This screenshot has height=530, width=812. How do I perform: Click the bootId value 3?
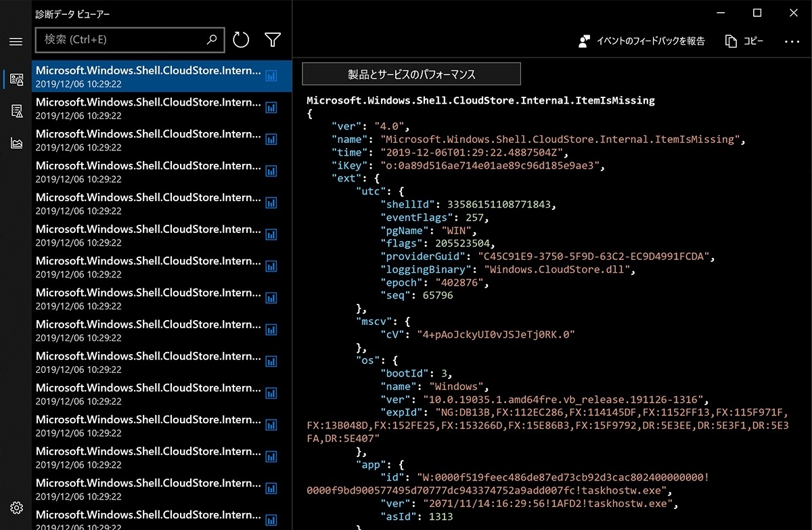pyautogui.click(x=445, y=373)
